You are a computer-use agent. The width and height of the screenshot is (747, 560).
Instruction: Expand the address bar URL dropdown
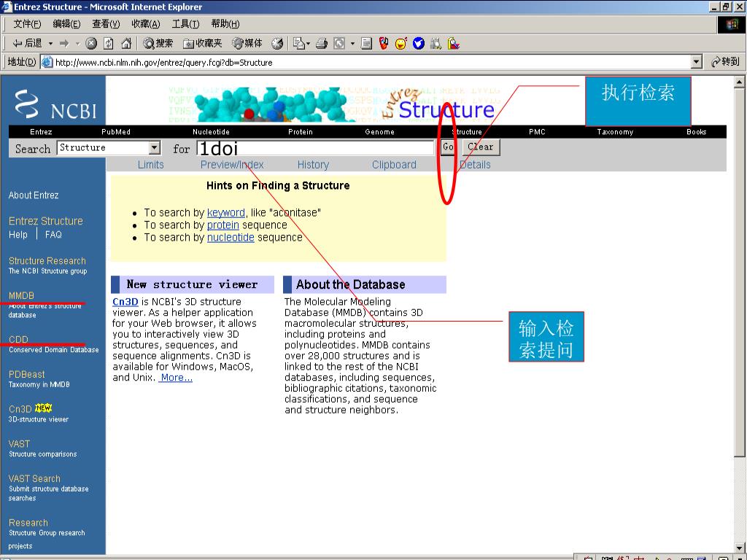click(697, 61)
